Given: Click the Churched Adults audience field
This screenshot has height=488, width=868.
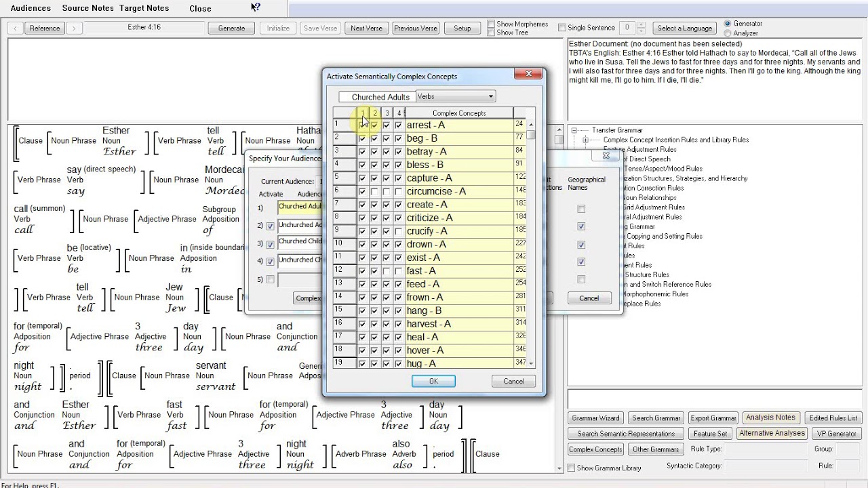Looking at the screenshot, I should [300, 207].
